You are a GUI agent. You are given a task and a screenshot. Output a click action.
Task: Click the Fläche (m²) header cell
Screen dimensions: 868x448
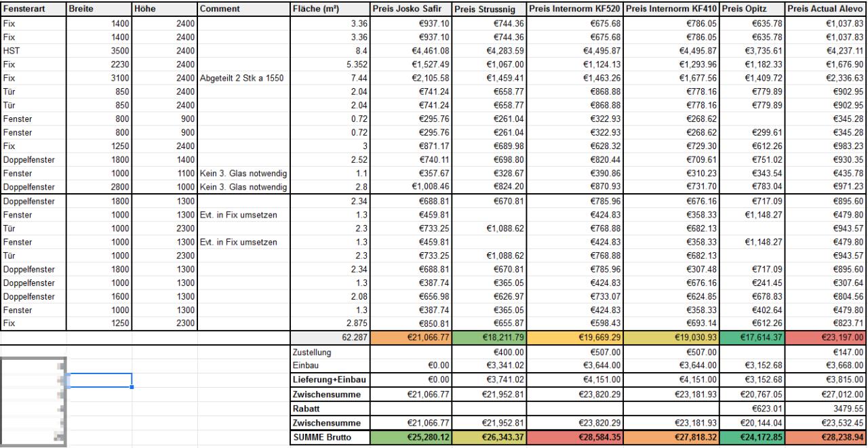(330, 9)
